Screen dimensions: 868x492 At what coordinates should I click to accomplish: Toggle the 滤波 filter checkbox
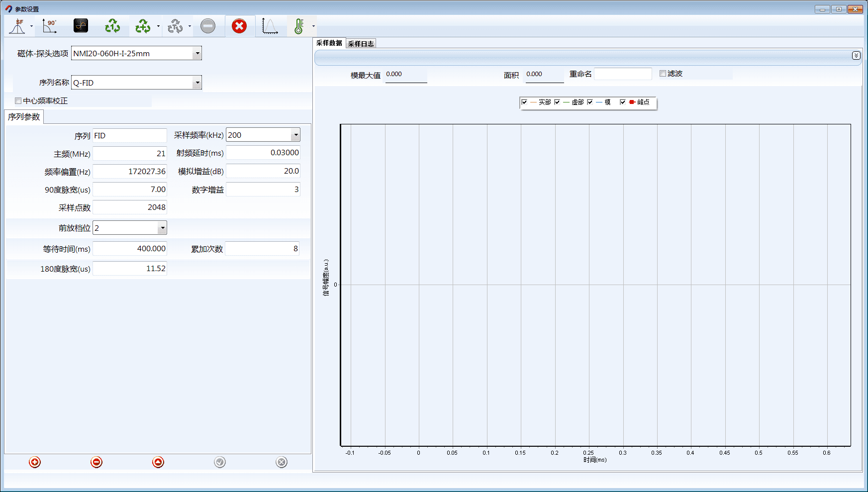[x=663, y=74]
